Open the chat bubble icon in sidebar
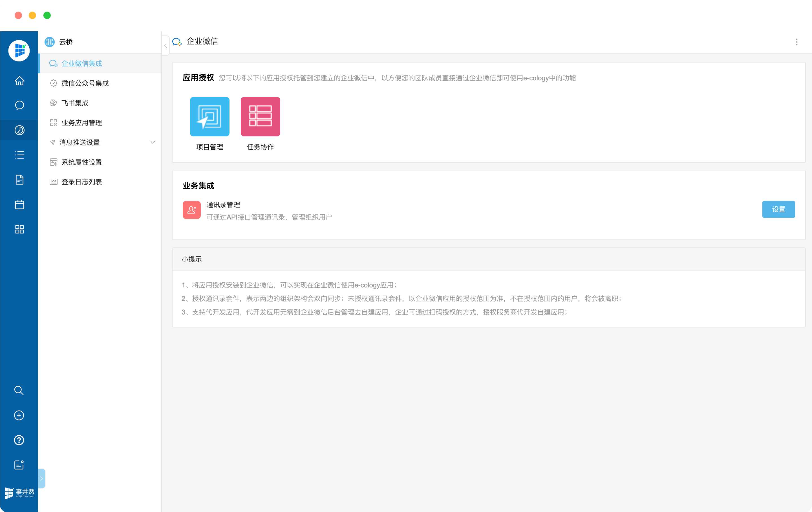 [x=19, y=105]
